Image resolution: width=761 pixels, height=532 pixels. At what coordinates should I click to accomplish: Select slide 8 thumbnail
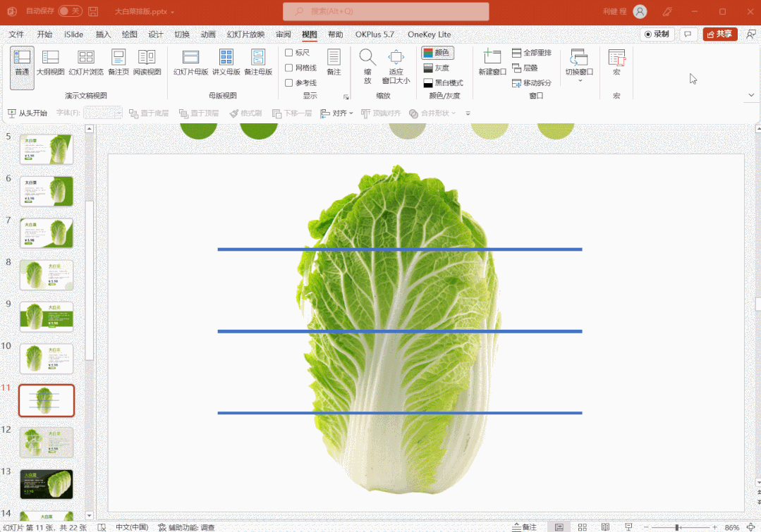pos(47,275)
